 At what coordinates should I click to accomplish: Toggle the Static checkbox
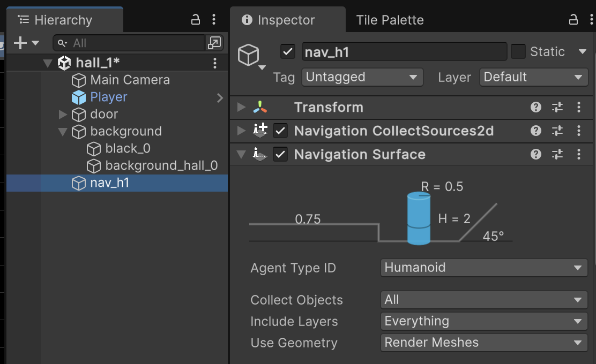click(518, 51)
